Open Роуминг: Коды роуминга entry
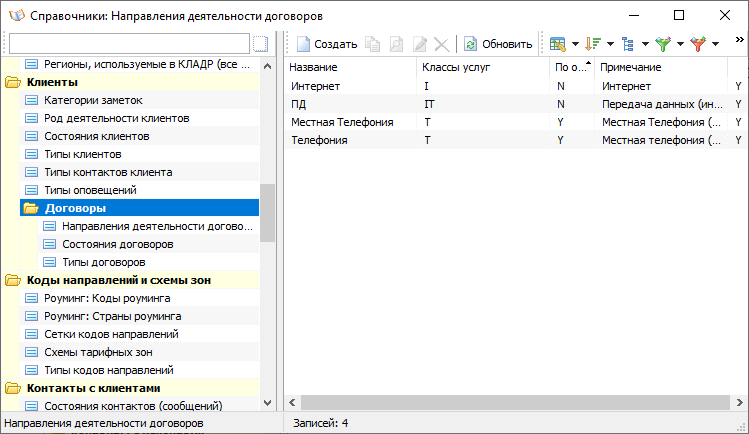The width and height of the screenshot is (749, 434). 107,298
